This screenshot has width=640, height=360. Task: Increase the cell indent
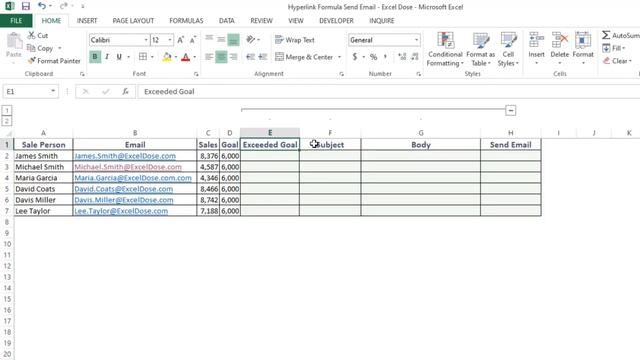[262, 57]
